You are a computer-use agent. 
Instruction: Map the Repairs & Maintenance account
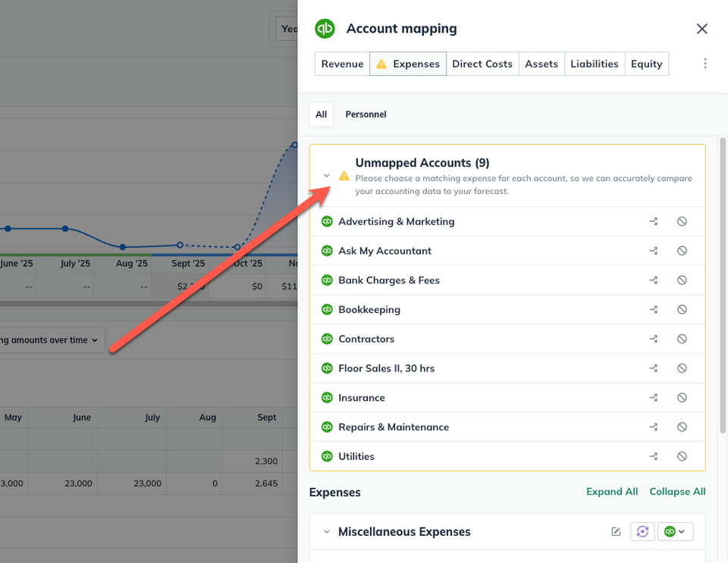tap(653, 427)
